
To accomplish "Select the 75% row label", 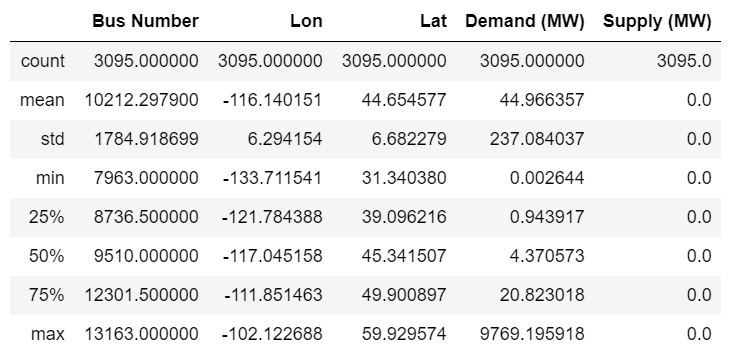I will click(46, 295).
